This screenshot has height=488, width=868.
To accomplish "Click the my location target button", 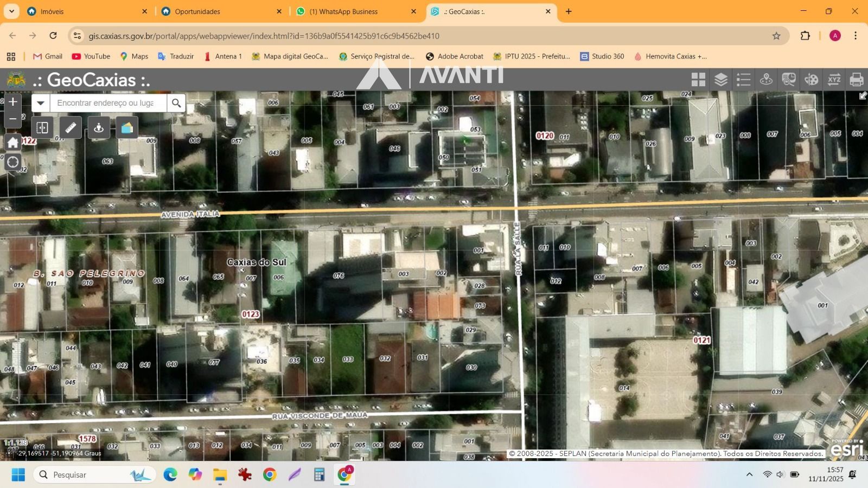I will [13, 162].
